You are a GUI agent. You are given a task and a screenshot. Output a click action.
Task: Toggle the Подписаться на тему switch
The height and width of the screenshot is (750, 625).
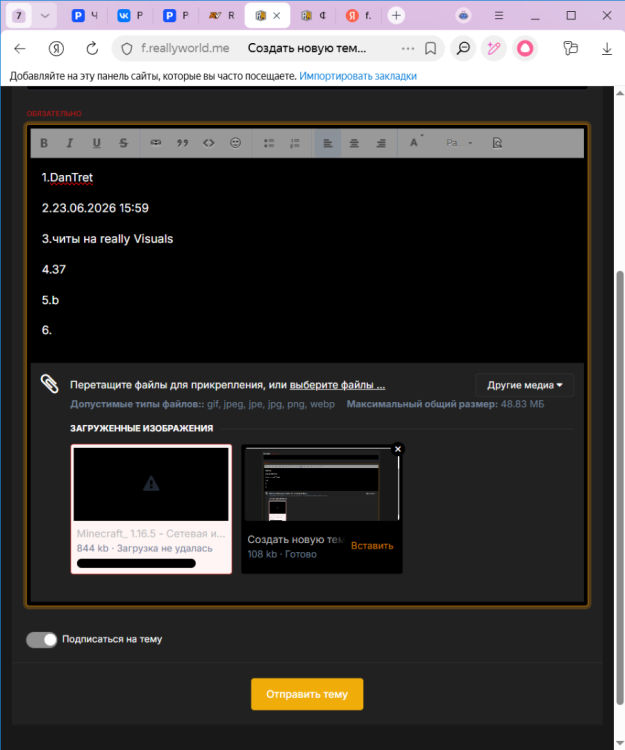(x=42, y=640)
